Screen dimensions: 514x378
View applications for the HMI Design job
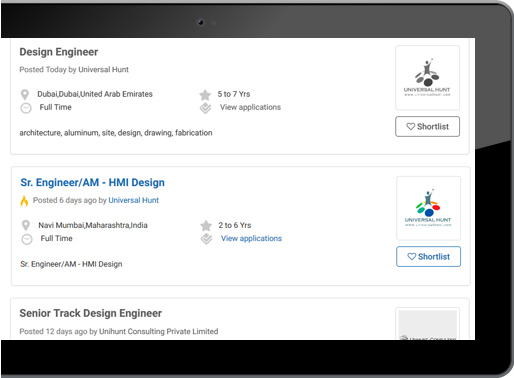click(251, 238)
